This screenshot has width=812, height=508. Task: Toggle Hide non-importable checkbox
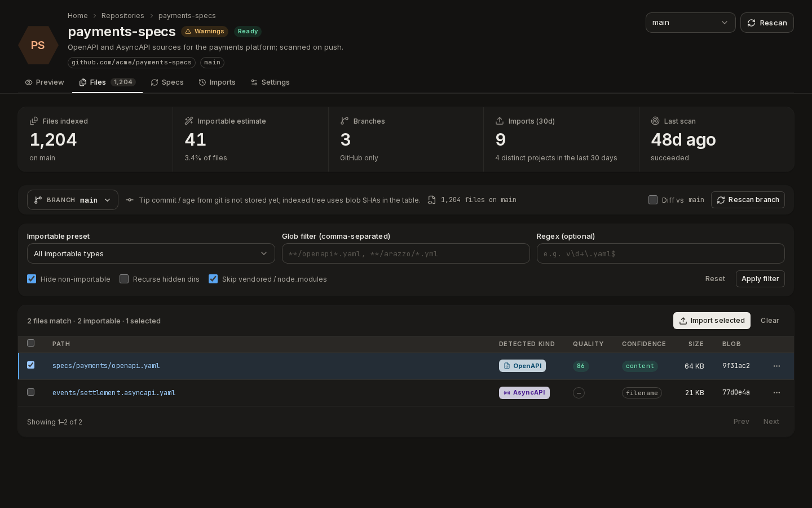point(32,279)
